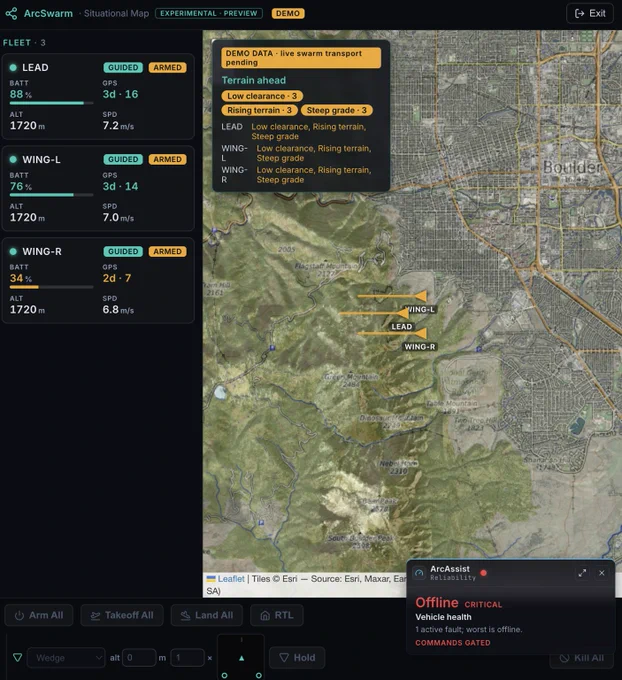Click the Rising terrain · 3 chip
This screenshot has height=680, width=622.
tap(259, 111)
